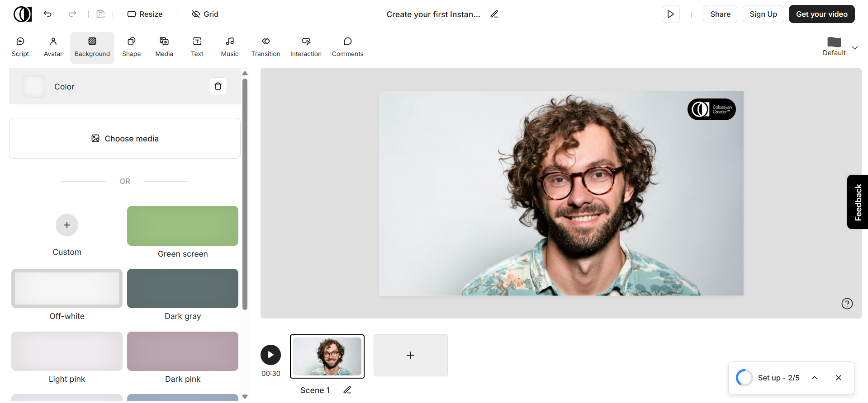The height and width of the screenshot is (403, 868).
Task: Click the scrollbar up arrow in background panel
Action: [245, 73]
